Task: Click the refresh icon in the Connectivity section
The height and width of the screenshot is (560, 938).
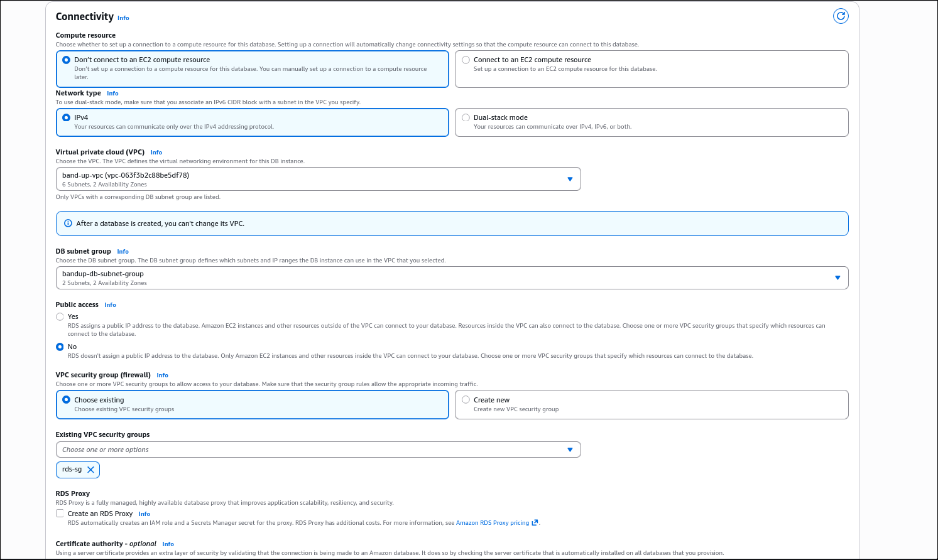Action: (841, 16)
